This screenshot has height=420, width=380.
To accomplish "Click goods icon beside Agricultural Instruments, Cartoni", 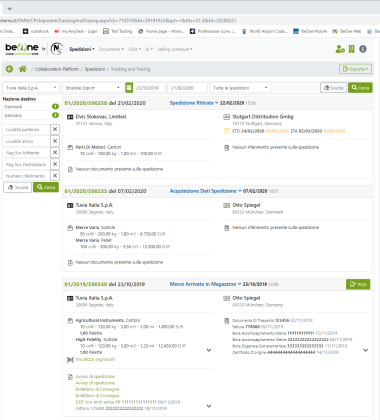I will pyautogui.click(x=70, y=321).
